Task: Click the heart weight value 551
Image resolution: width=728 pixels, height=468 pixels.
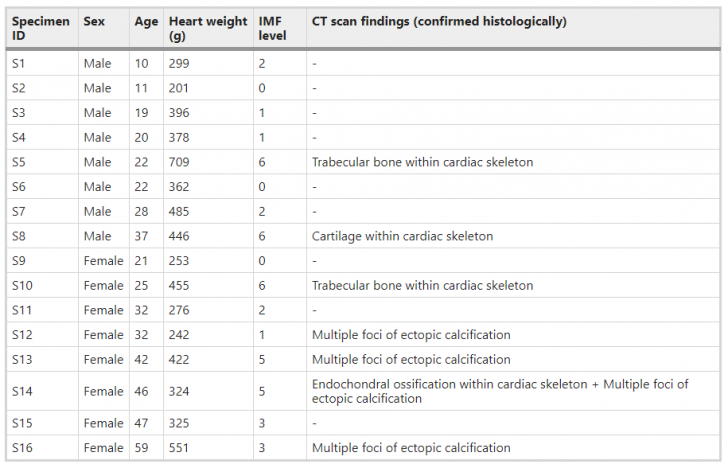Action: [180, 448]
